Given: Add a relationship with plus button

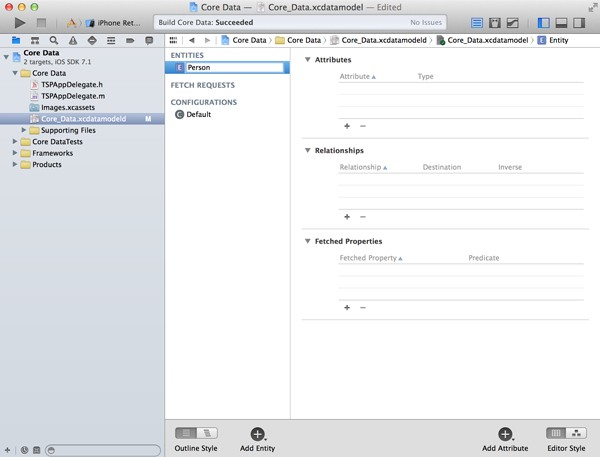Looking at the screenshot, I should 347,217.
